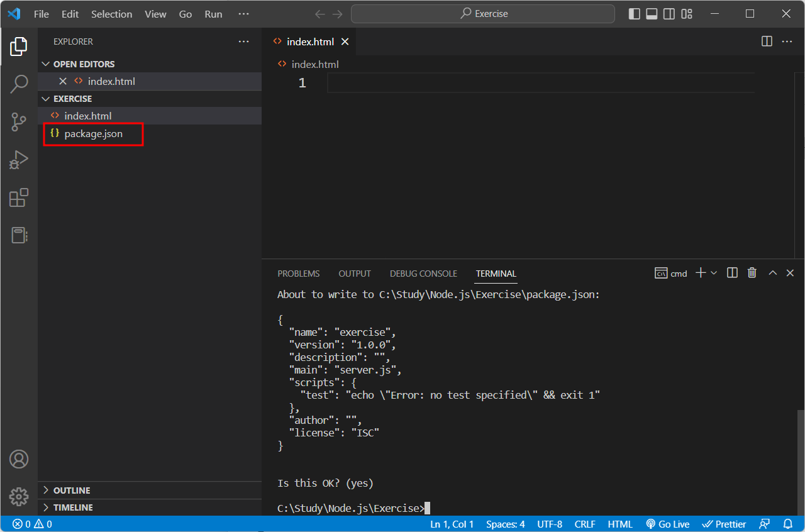The height and width of the screenshot is (532, 805).
Task: Maximize the panel with chevron icon
Action: pyautogui.click(x=772, y=272)
